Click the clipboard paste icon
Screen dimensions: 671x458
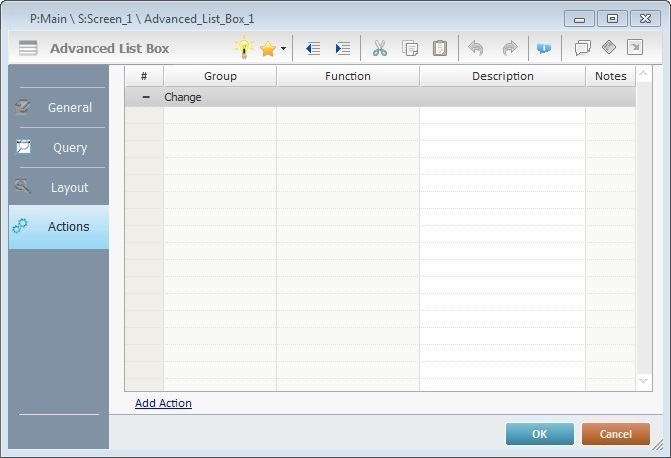[439, 48]
